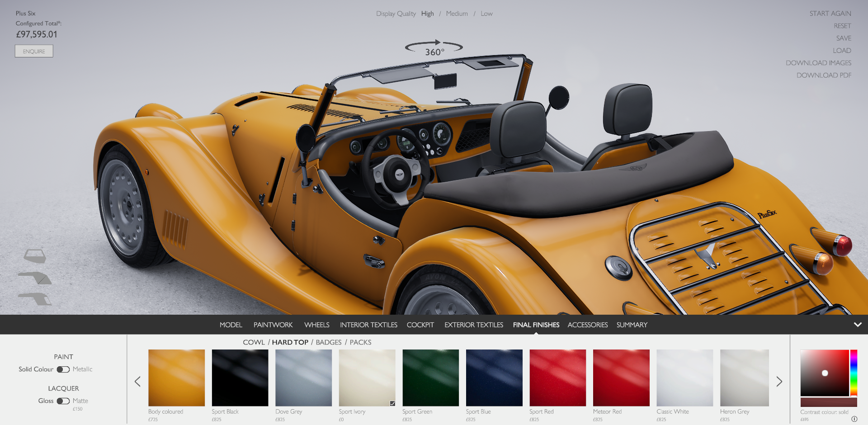Toggle lacquer between Gloss and Matte
This screenshot has height=425, width=868.
[63, 401]
